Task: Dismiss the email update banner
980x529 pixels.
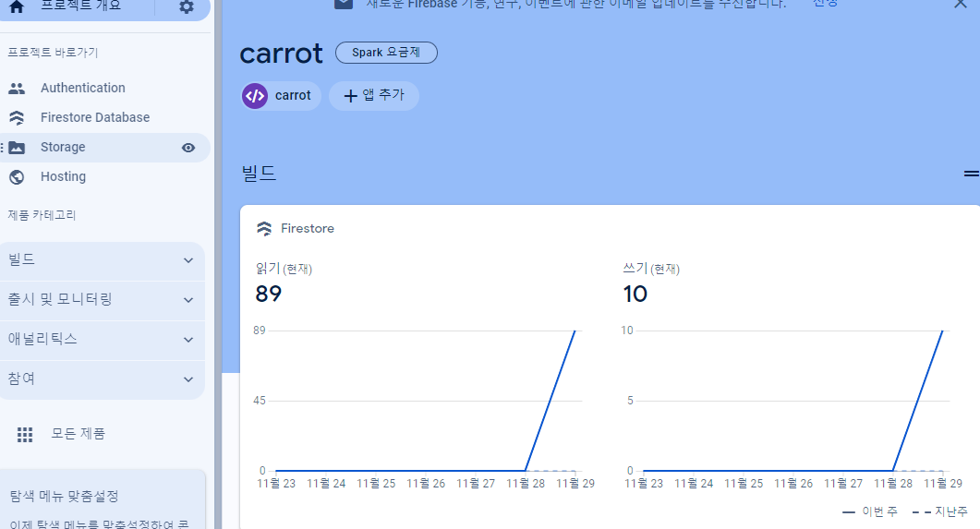Action: 961,4
